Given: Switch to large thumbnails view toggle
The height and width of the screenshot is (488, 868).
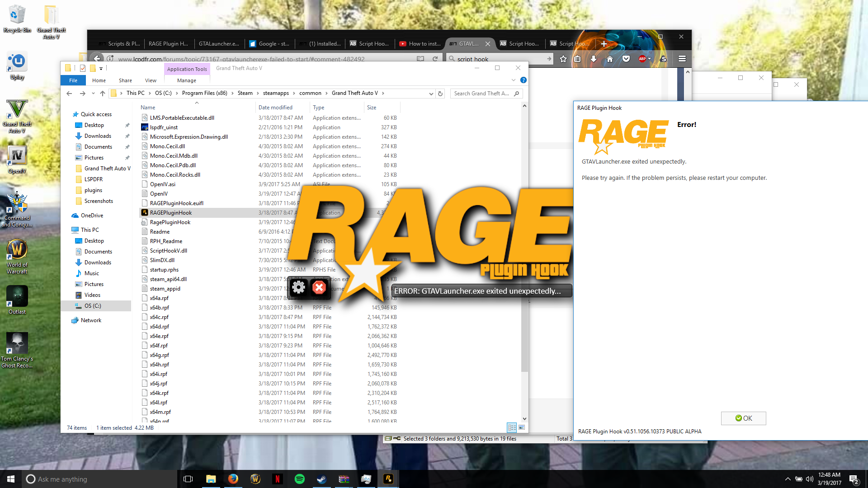Looking at the screenshot, I should (x=522, y=427).
